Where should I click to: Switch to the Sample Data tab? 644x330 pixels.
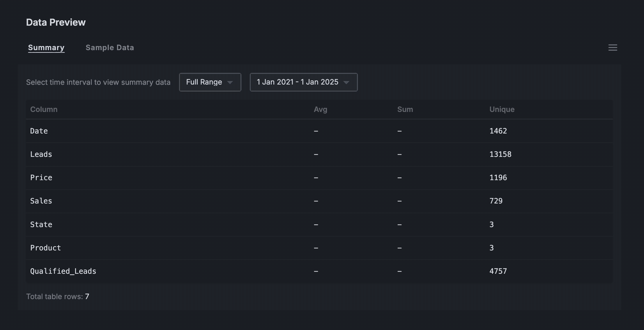(x=109, y=48)
